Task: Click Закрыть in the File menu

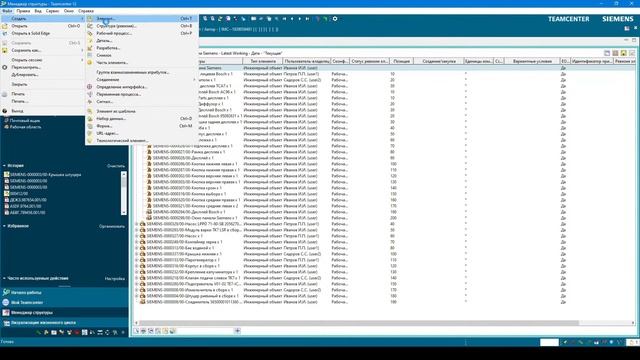Action: coord(42,84)
